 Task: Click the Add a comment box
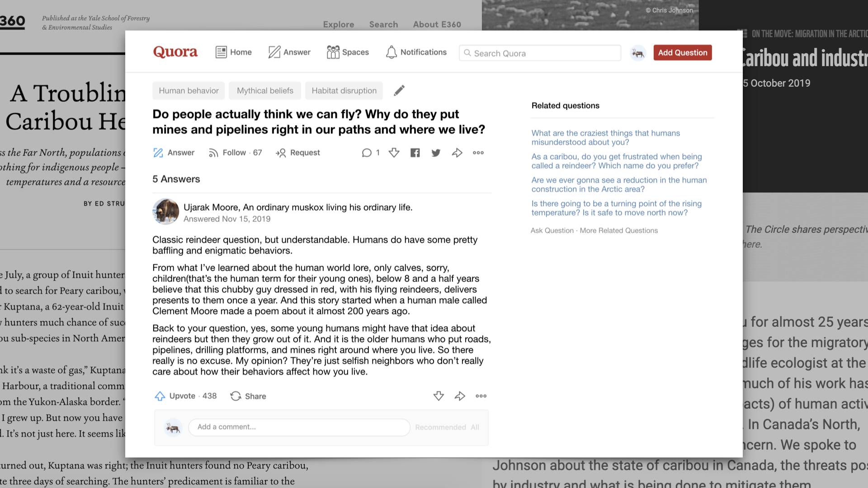click(x=299, y=427)
